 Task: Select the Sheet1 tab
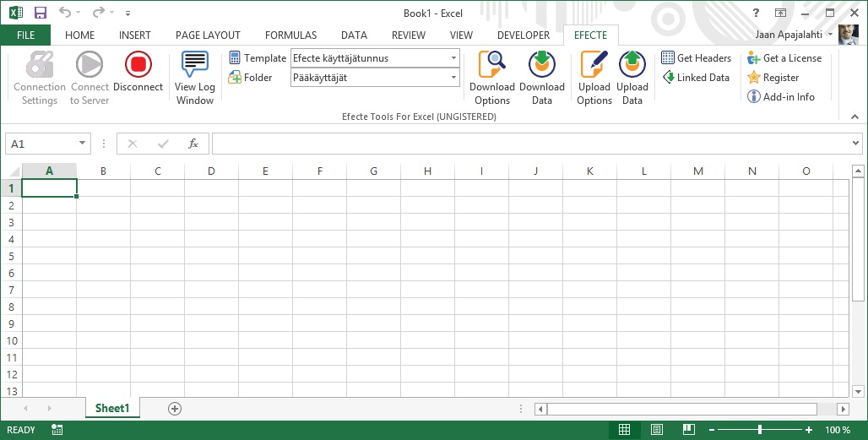click(112, 409)
